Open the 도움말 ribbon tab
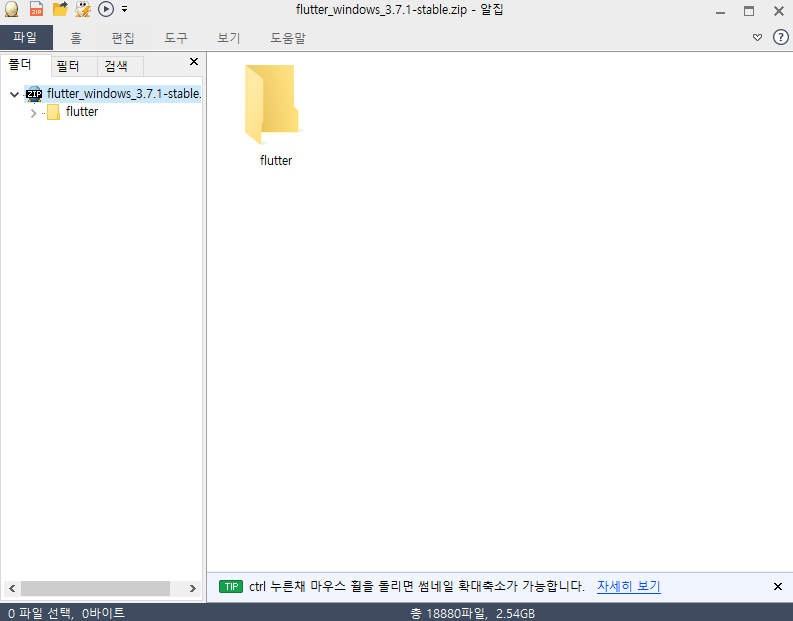The width and height of the screenshot is (793, 621). point(288,38)
